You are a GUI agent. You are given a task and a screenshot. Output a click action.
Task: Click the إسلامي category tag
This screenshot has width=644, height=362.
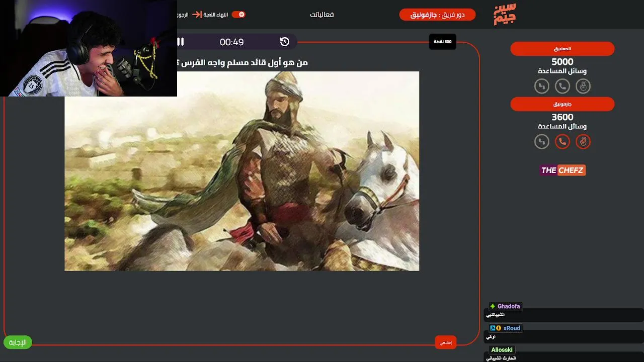446,342
